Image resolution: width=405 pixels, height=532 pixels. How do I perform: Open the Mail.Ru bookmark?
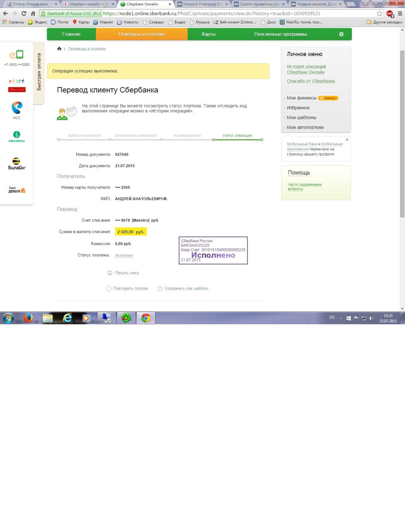click(x=301, y=22)
